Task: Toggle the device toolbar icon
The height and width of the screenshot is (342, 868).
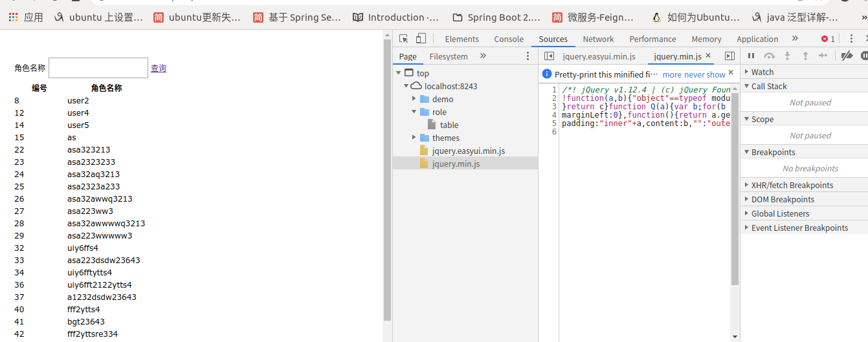Action: 421,39
